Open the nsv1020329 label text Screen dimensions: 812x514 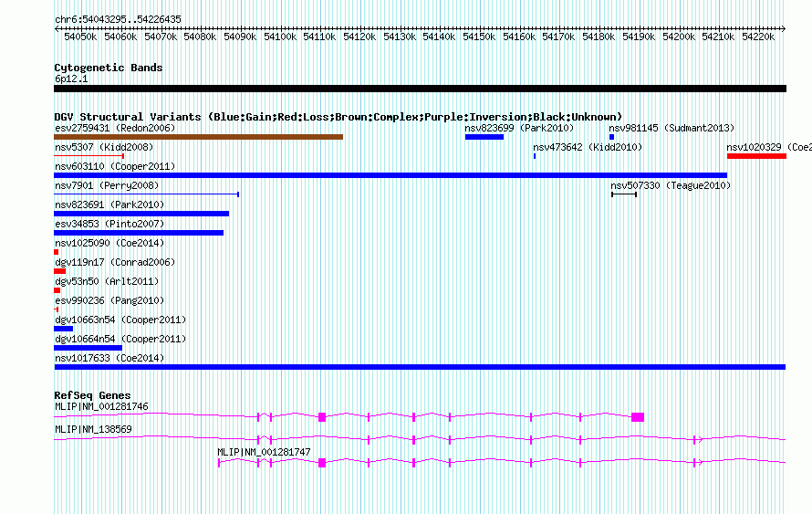point(769,147)
